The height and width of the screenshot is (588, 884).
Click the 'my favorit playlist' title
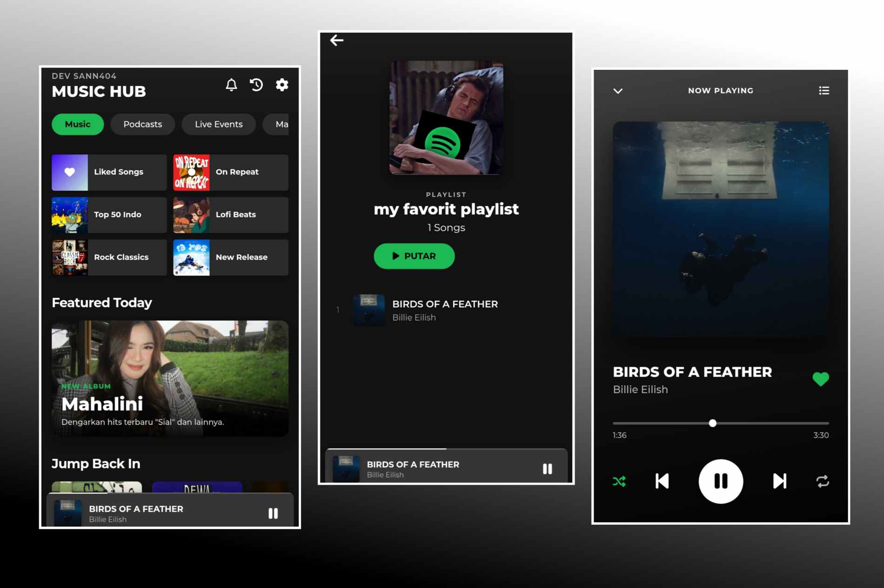[x=446, y=209]
